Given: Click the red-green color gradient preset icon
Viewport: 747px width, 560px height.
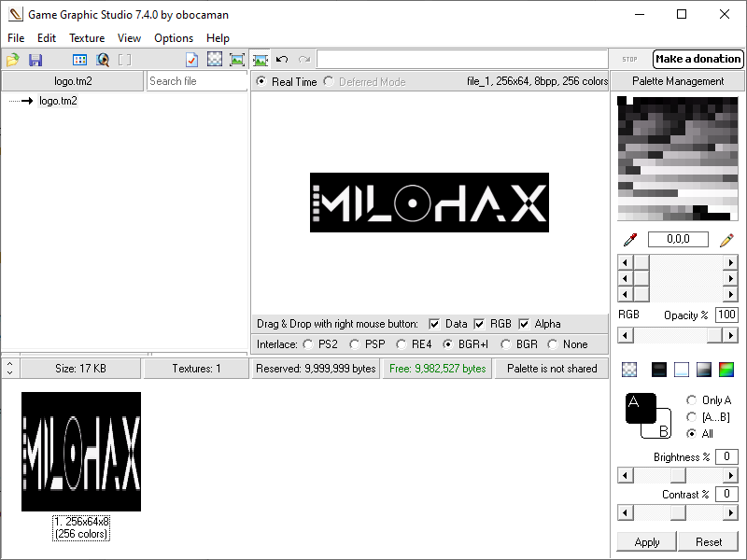Looking at the screenshot, I should [x=726, y=370].
